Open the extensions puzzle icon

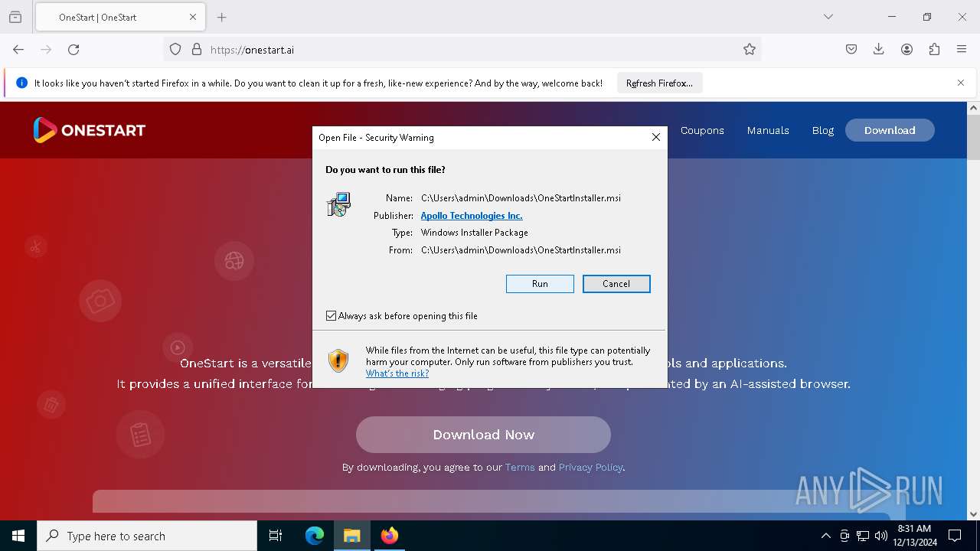pos(934,50)
